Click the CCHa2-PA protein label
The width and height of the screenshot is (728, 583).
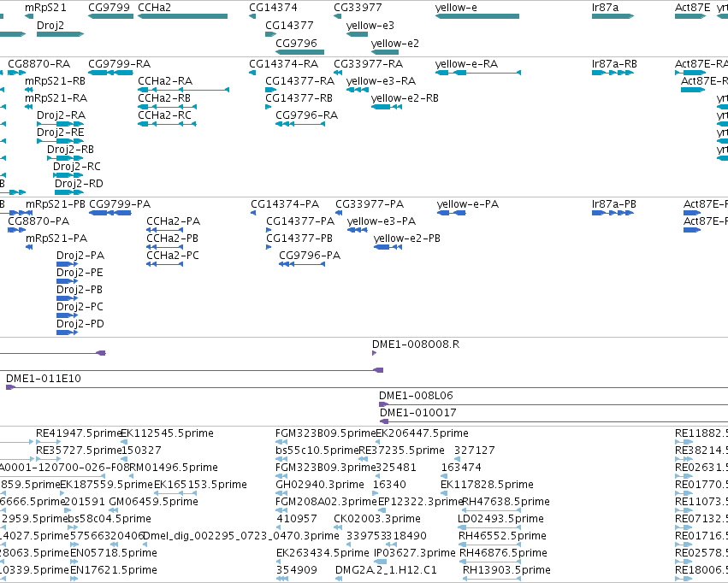click(x=173, y=221)
